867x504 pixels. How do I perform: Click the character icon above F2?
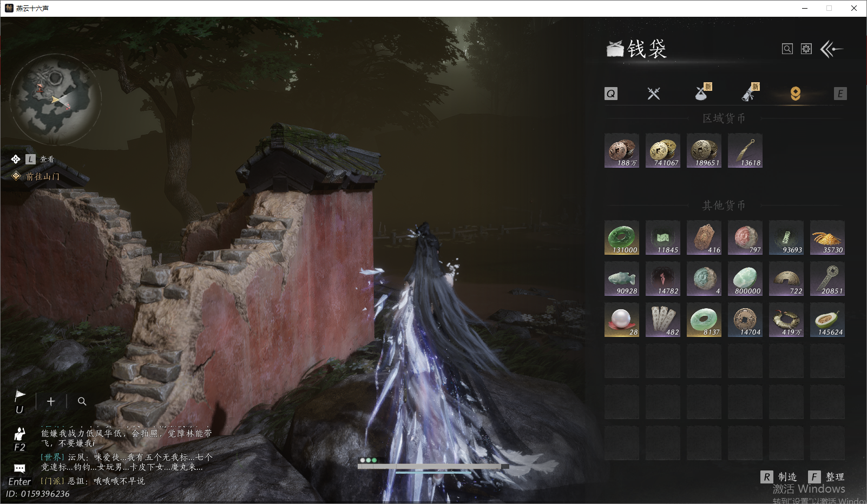(x=20, y=434)
